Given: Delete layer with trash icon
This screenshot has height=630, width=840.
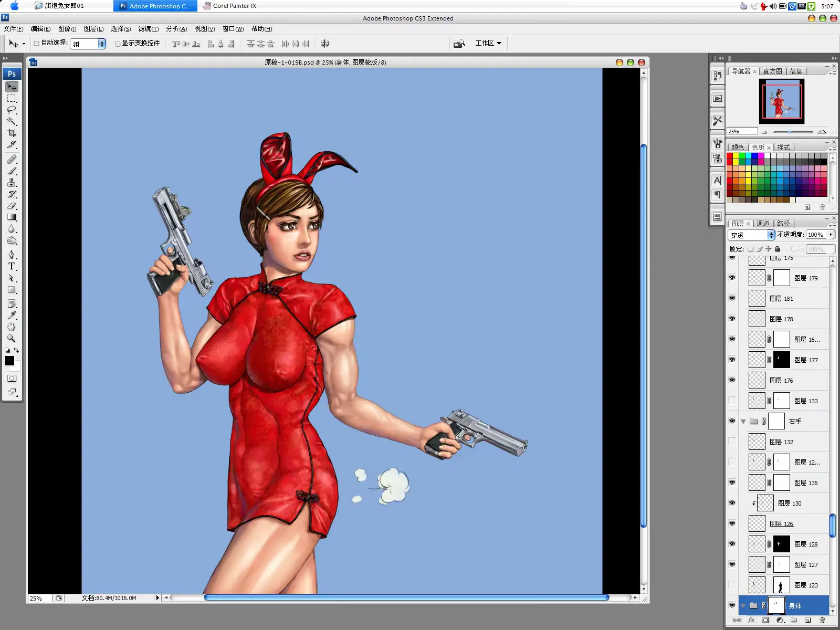Looking at the screenshot, I should point(822,620).
